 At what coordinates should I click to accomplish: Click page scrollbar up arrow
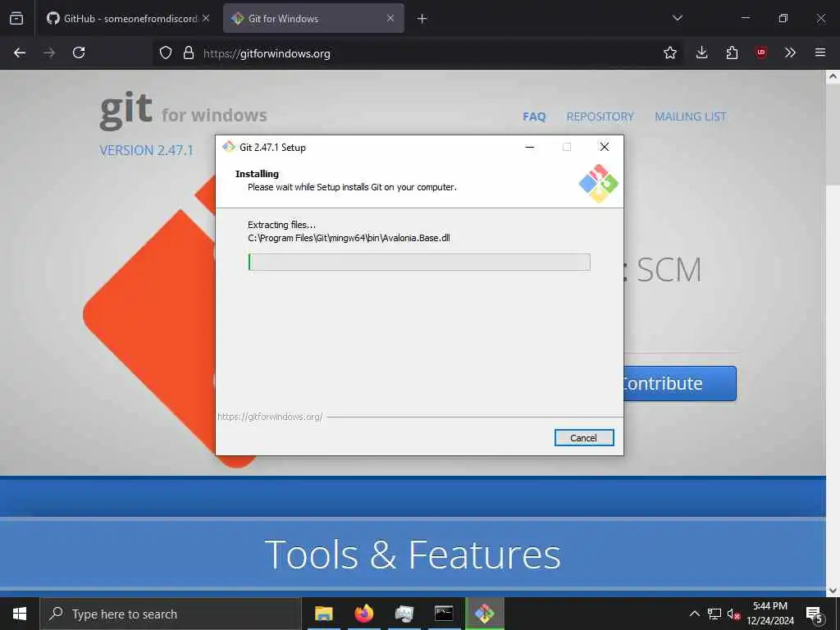click(x=833, y=76)
